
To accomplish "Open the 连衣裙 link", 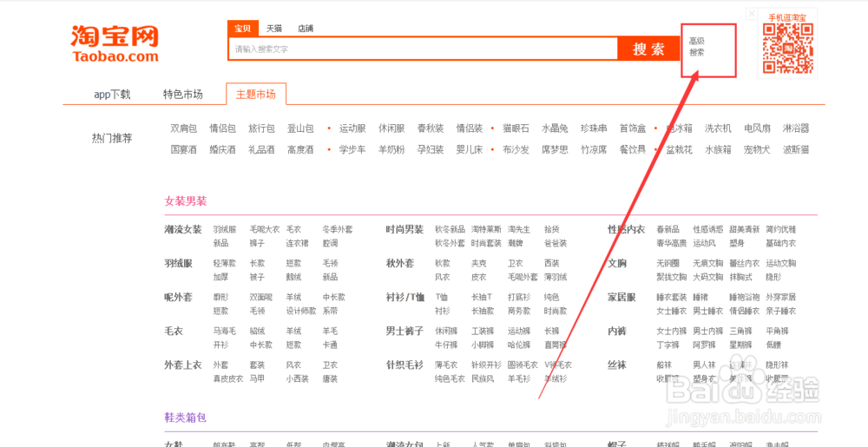I will coord(297,243).
